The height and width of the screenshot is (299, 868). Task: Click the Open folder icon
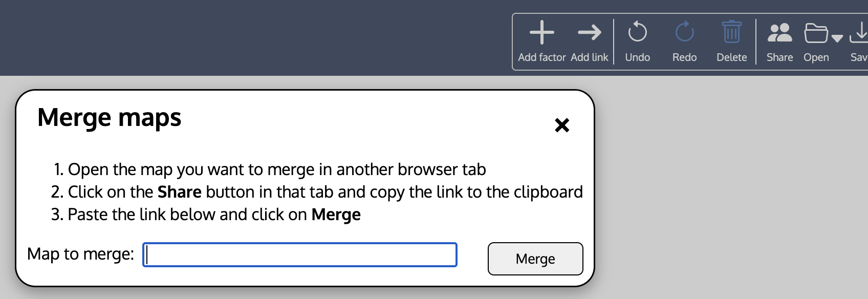(x=816, y=33)
